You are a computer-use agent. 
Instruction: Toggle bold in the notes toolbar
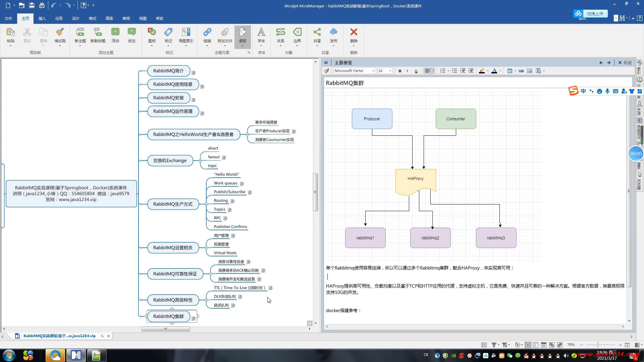(x=400, y=71)
